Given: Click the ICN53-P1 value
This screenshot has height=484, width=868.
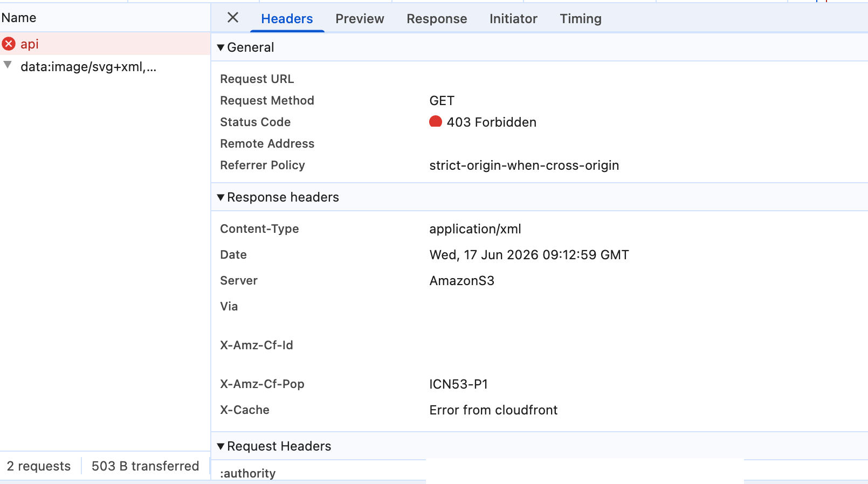Looking at the screenshot, I should (x=458, y=384).
